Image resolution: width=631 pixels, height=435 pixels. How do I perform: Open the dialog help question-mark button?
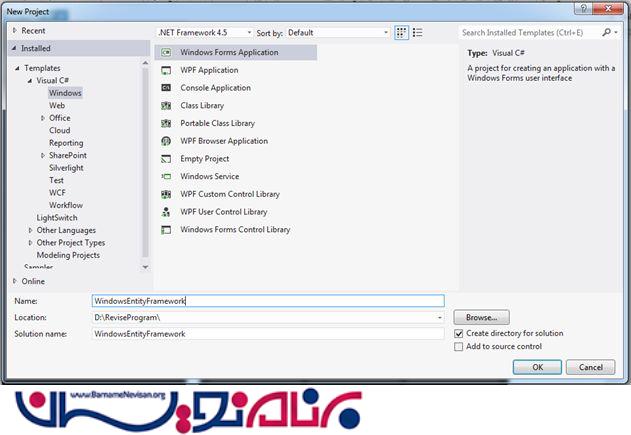tap(584, 8)
